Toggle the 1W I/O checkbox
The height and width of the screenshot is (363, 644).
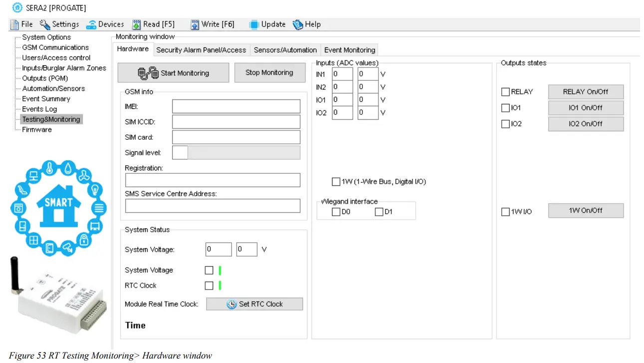[x=506, y=212]
